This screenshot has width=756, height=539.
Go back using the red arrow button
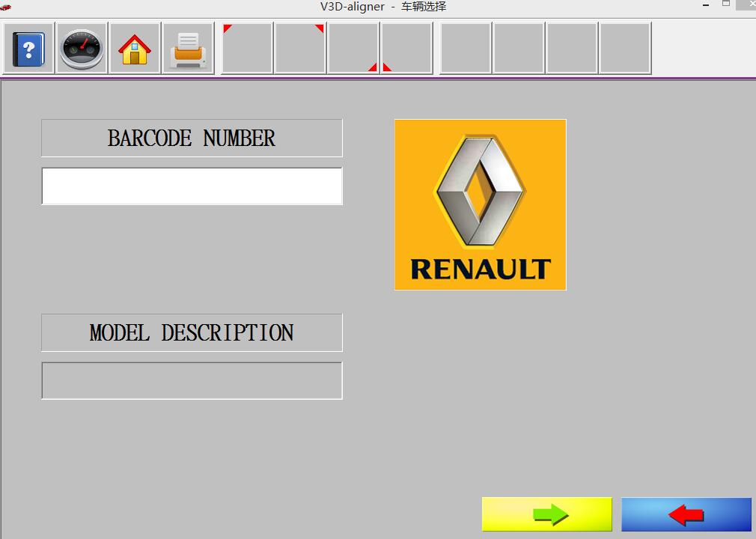[686, 514]
